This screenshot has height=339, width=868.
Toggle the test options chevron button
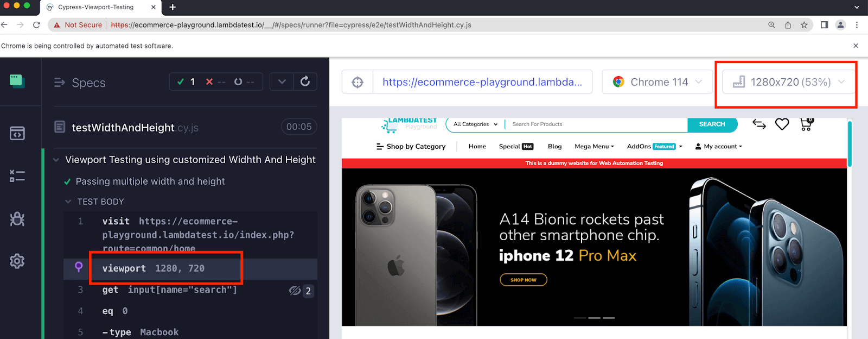(x=282, y=81)
